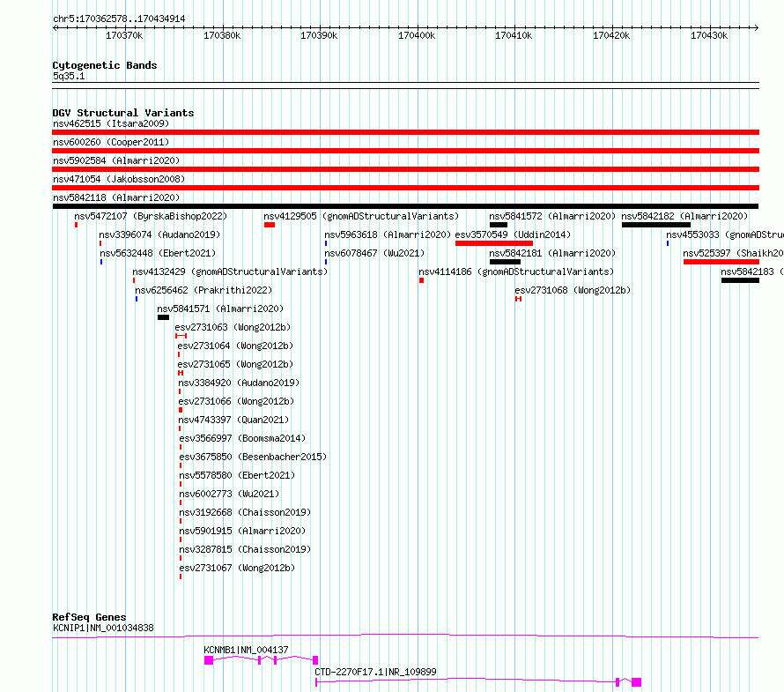Click nsv4132429 gnomAD variant label
This screenshot has height=692, width=784.
tap(230, 272)
